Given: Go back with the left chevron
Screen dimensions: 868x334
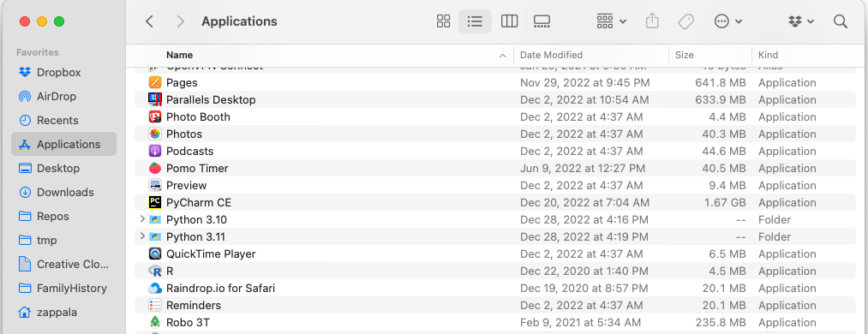Looking at the screenshot, I should (149, 21).
